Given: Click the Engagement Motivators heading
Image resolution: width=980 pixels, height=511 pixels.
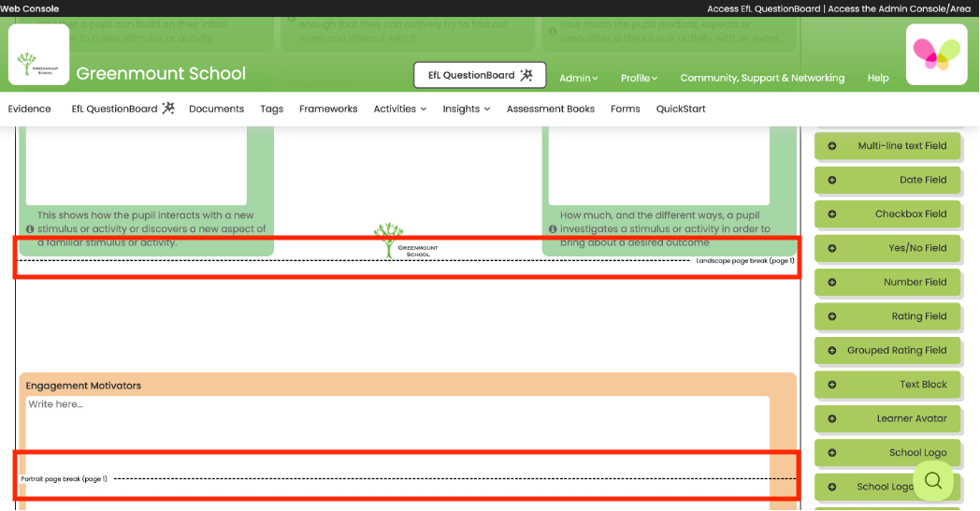Looking at the screenshot, I should (x=83, y=386).
